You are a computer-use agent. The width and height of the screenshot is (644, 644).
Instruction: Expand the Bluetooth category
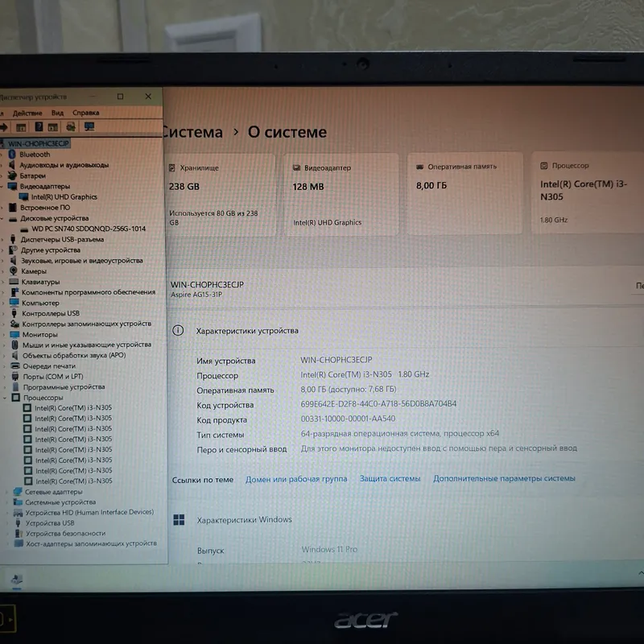[x=2, y=155]
